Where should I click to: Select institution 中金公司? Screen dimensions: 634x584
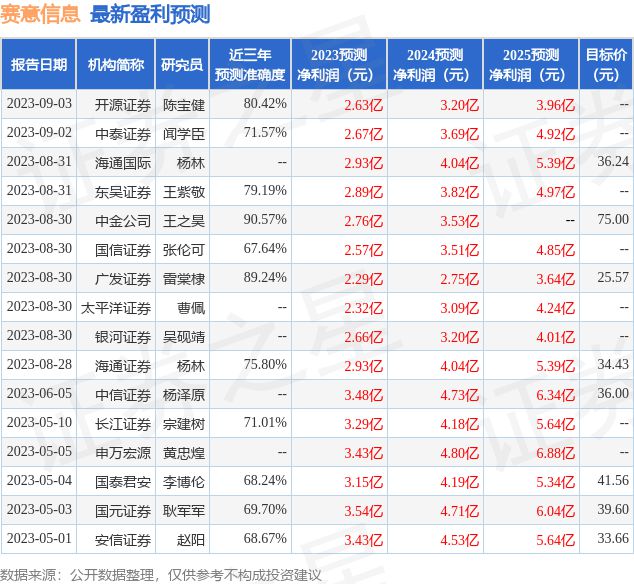click(123, 221)
